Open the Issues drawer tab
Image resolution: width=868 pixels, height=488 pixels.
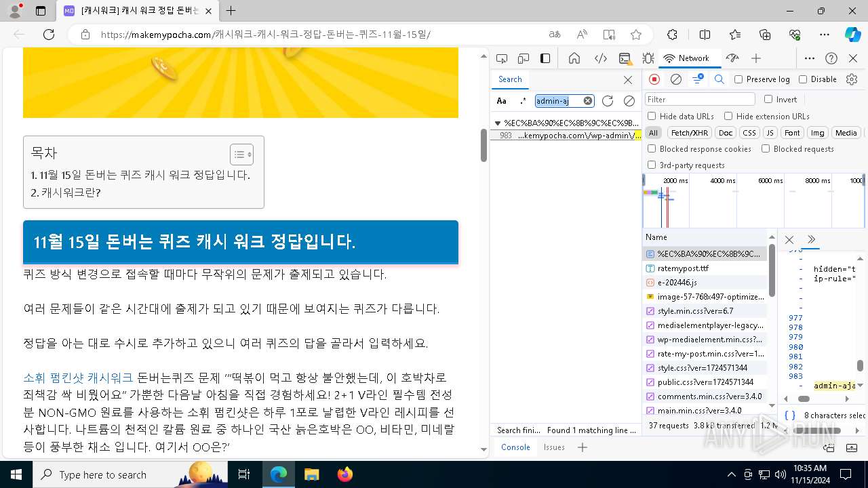(x=554, y=447)
